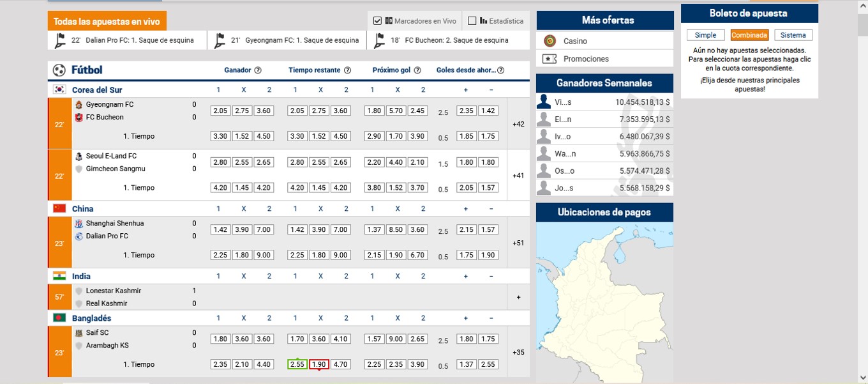Image resolution: width=868 pixels, height=384 pixels.
Task: Click the help icon beside Tiempo restante
Action: (x=347, y=70)
